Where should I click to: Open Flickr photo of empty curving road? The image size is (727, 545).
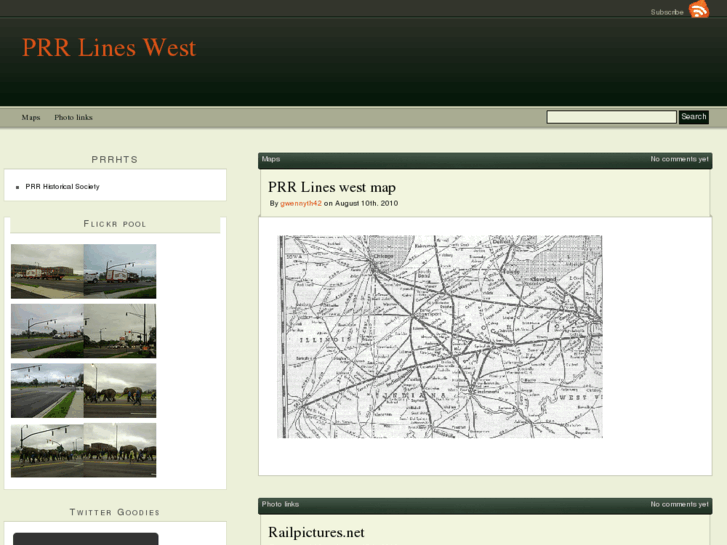[47, 391]
